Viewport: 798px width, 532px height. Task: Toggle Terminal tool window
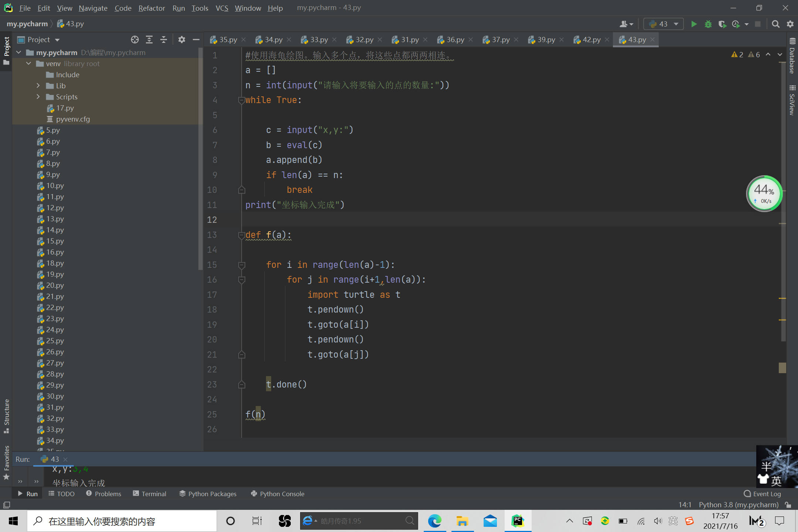150,494
